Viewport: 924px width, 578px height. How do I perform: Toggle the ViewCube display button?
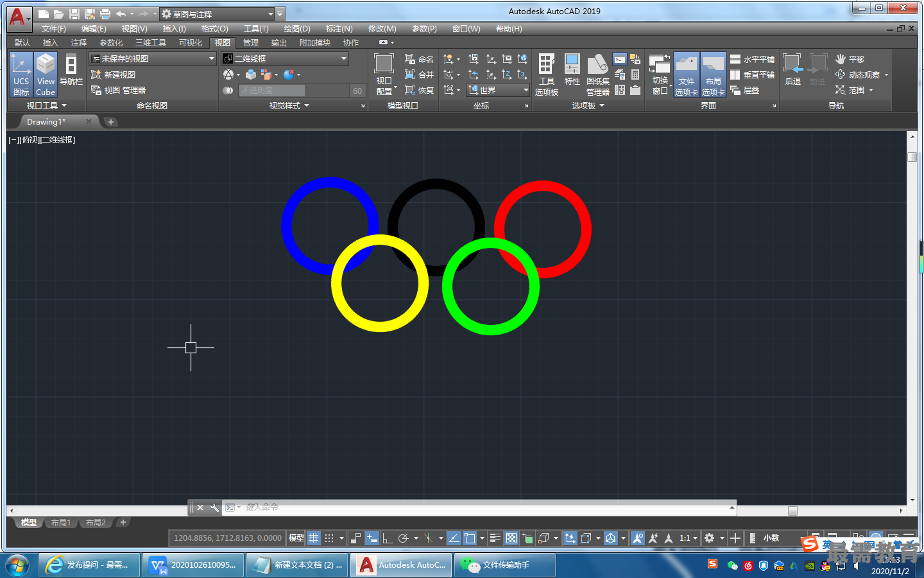[x=46, y=74]
